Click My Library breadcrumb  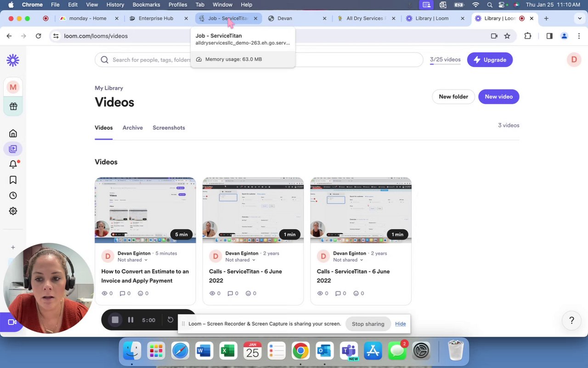[109, 88]
